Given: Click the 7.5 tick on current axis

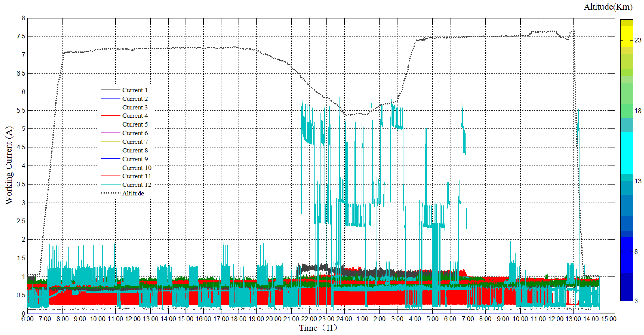Looking at the screenshot, I should coord(21,36).
